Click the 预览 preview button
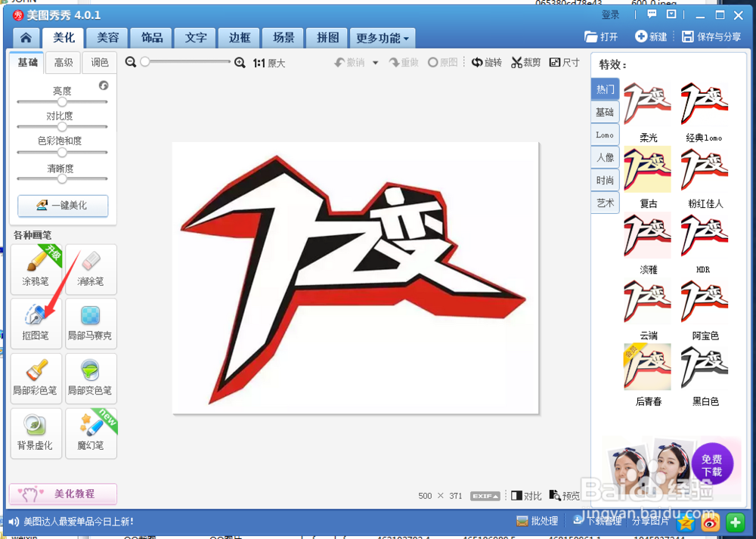Image resolution: width=756 pixels, height=539 pixels. tap(565, 496)
